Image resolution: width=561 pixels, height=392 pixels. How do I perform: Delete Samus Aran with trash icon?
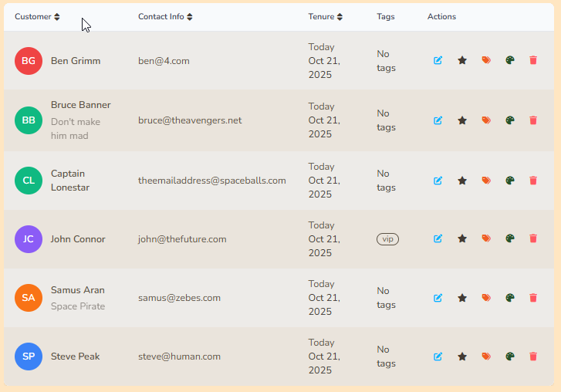click(x=533, y=298)
